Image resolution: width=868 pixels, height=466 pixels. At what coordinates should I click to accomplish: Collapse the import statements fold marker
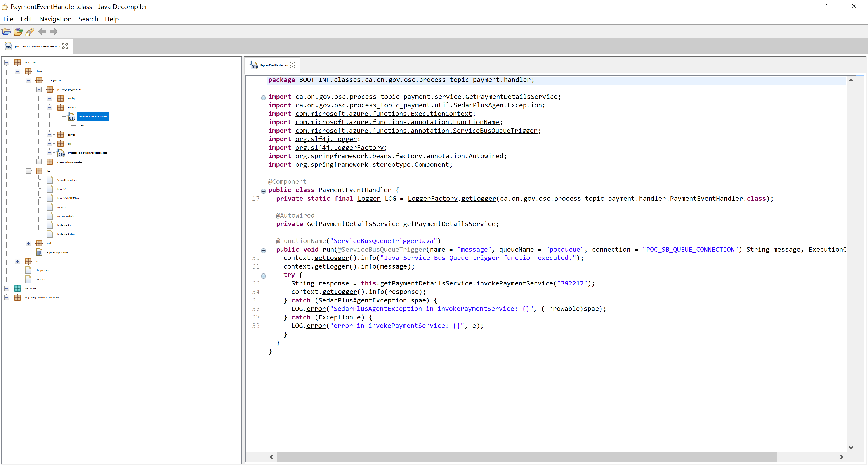tap(264, 98)
